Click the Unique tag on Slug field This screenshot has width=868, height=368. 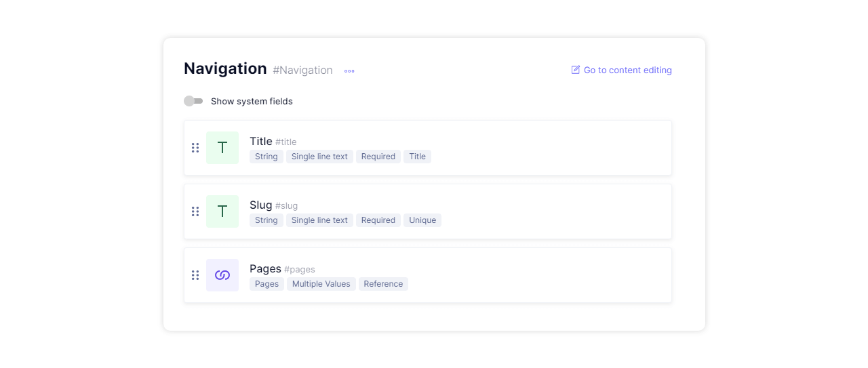(422, 220)
